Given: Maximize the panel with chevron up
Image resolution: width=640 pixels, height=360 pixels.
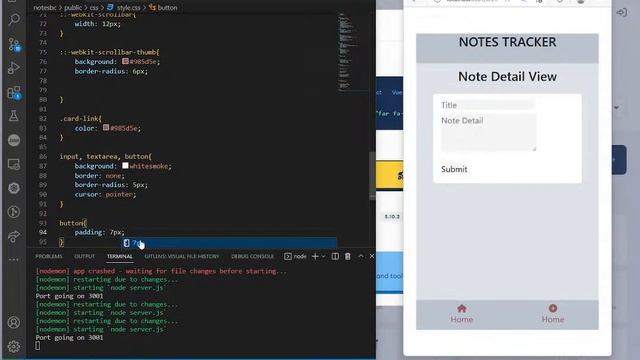Looking at the screenshot, I should click(361, 256).
